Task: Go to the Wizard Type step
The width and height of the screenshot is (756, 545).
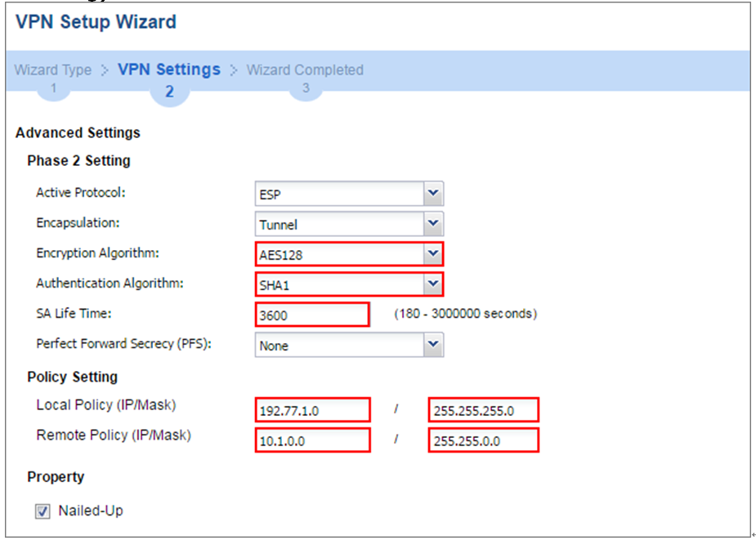Action: (52, 70)
